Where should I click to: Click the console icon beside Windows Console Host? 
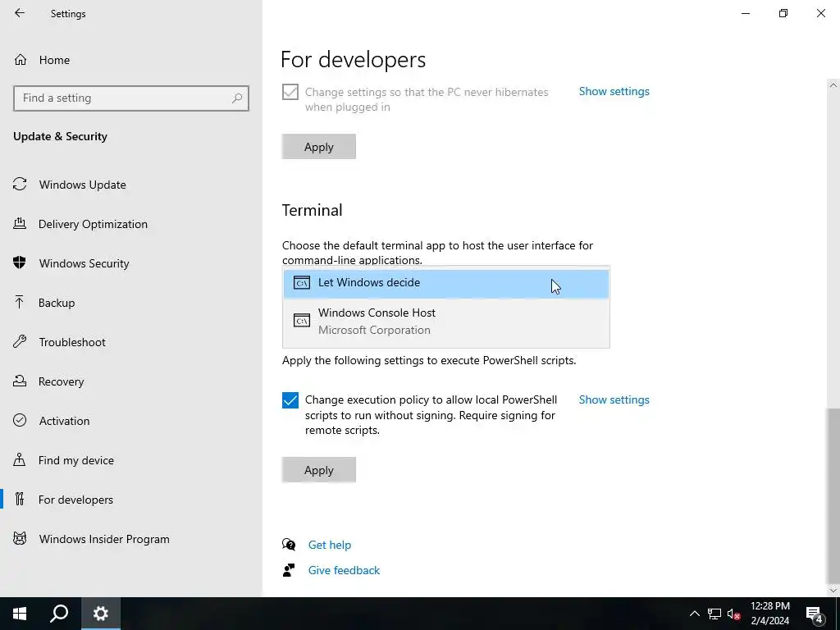pyautogui.click(x=302, y=321)
